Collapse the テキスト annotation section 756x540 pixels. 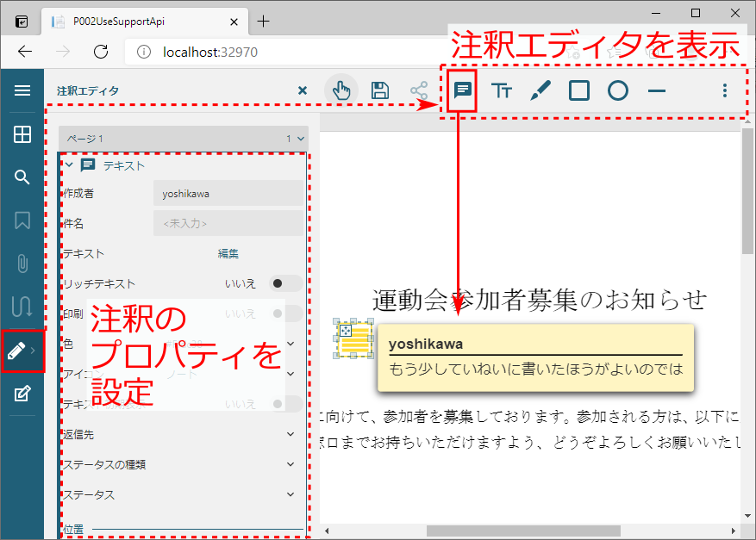(x=70, y=164)
